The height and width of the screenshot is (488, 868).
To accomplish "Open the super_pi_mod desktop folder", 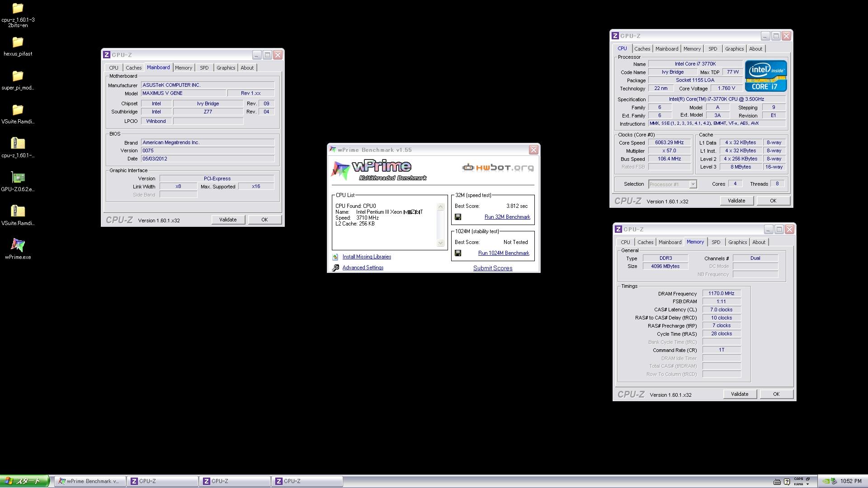I will pos(18,76).
